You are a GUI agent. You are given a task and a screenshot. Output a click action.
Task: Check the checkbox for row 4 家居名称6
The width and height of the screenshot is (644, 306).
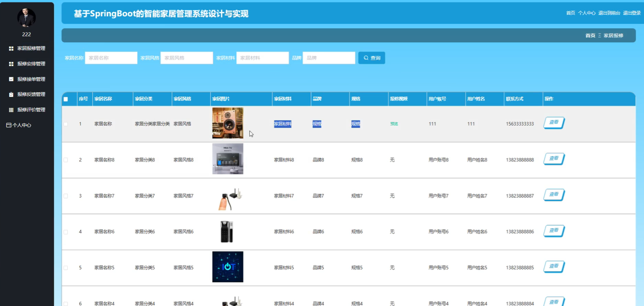[x=66, y=232]
